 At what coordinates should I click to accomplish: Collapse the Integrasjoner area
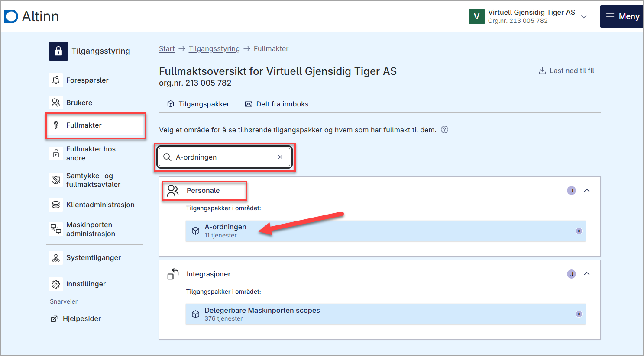coord(587,274)
